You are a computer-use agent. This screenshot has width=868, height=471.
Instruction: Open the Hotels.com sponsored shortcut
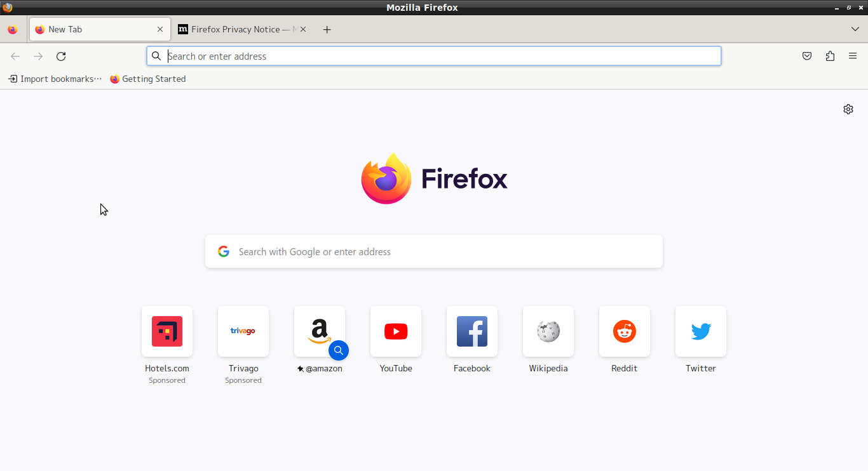(167, 331)
